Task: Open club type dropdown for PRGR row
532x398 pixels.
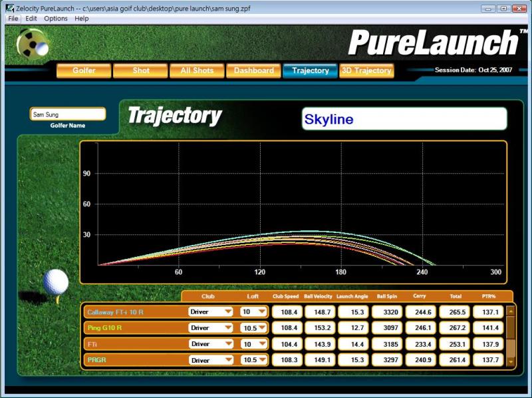Action: click(x=228, y=360)
